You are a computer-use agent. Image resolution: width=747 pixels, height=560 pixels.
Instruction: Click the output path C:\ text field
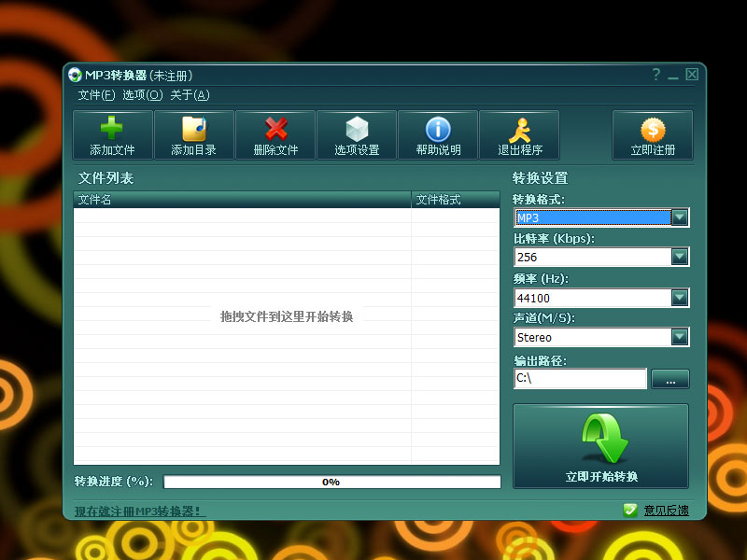click(x=579, y=379)
